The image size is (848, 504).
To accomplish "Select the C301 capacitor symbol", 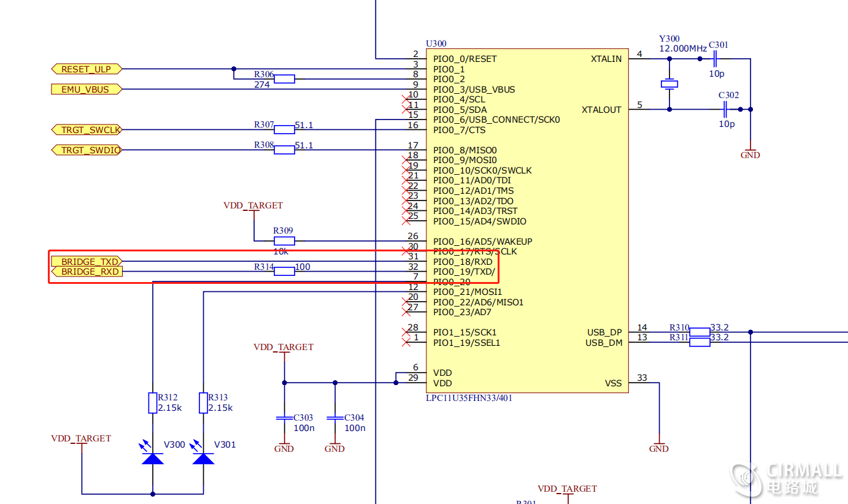I will [x=714, y=59].
